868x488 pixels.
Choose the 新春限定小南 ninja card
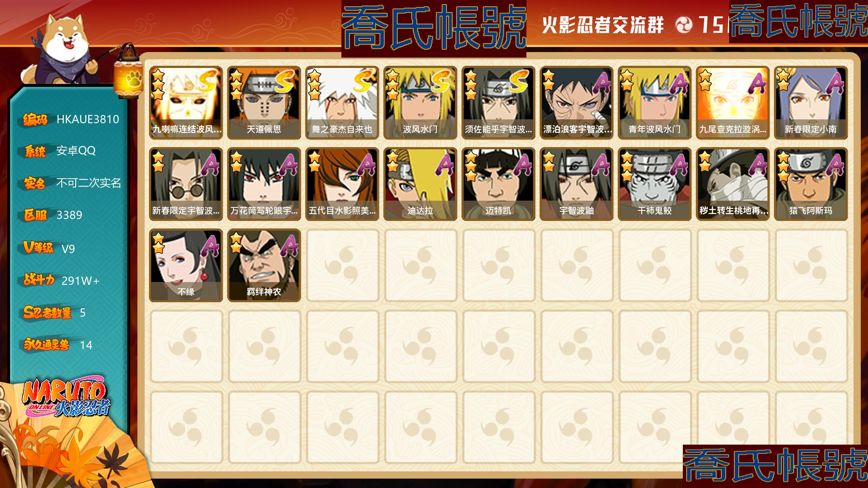point(811,103)
